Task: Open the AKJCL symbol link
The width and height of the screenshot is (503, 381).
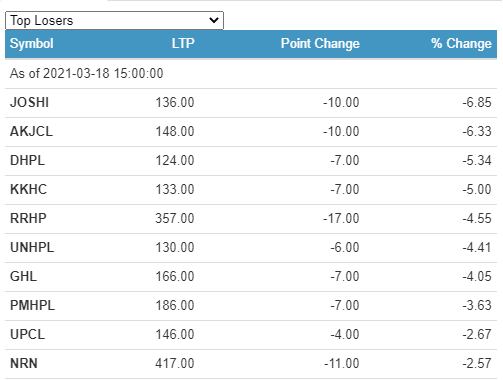Action: point(31,131)
